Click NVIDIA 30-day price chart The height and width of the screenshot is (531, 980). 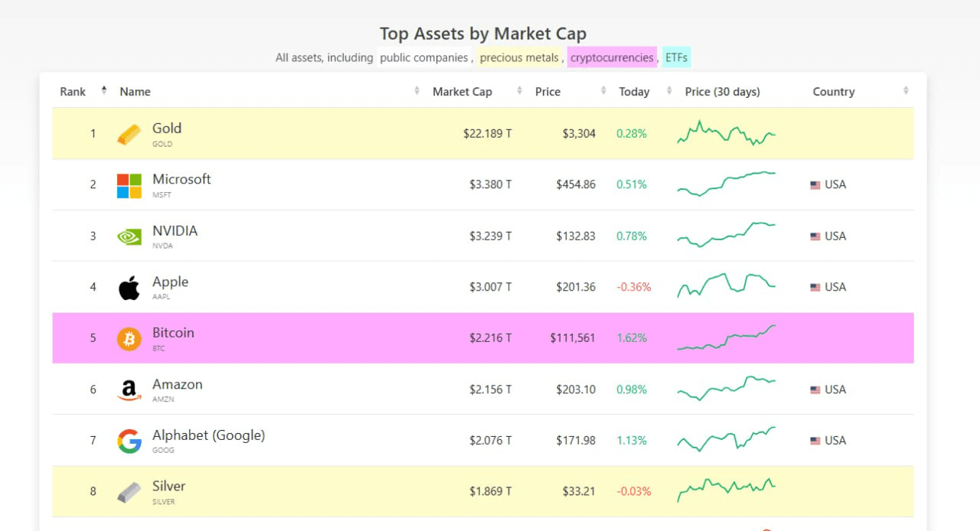coord(727,235)
